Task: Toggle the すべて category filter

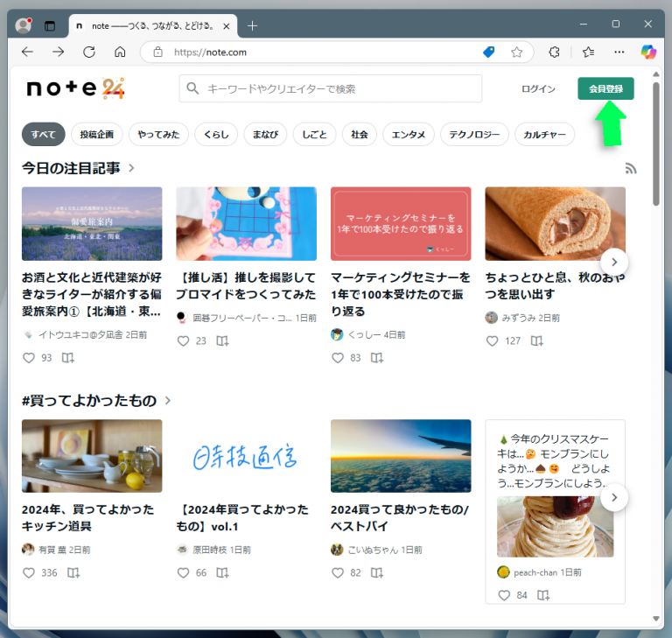Action: [x=43, y=135]
